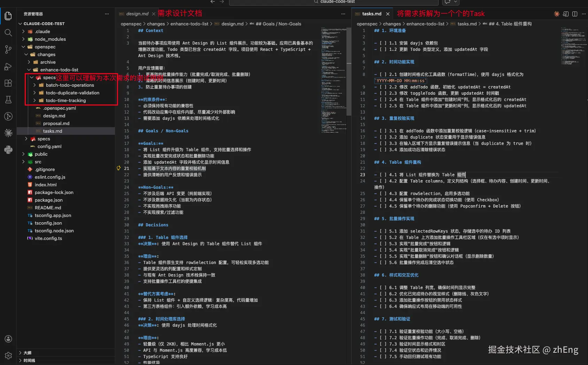
Task: Close the tasks.md tab
Action: point(387,14)
